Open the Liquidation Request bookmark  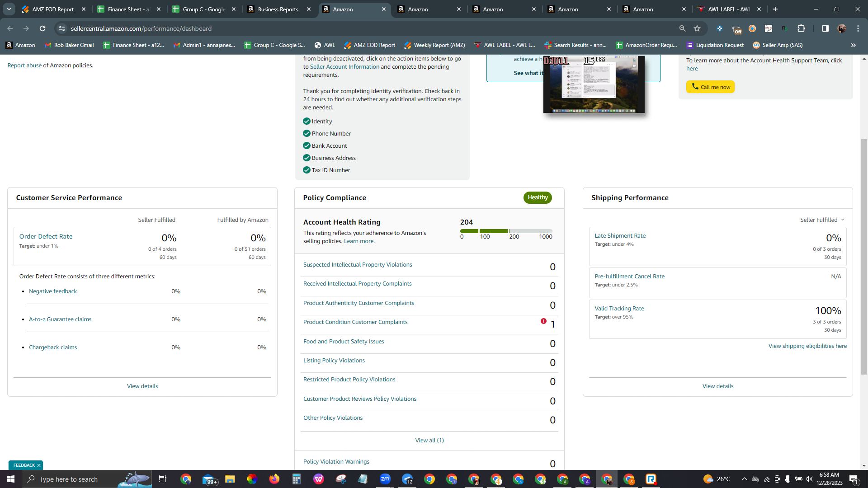[x=715, y=45]
